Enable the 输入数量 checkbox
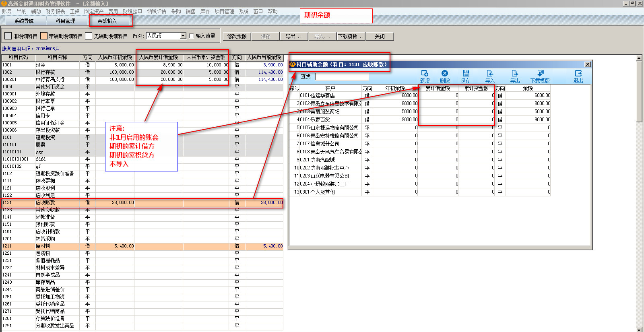 (192, 36)
